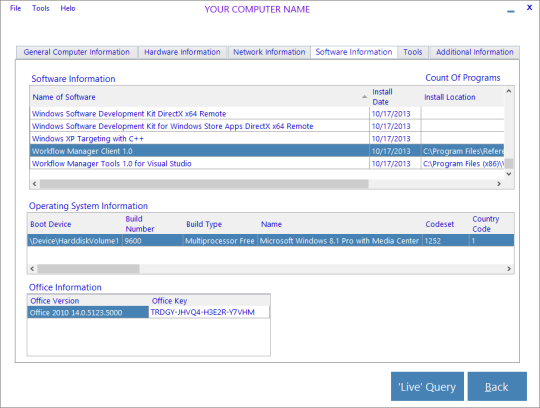Click the Back button

coord(497,386)
